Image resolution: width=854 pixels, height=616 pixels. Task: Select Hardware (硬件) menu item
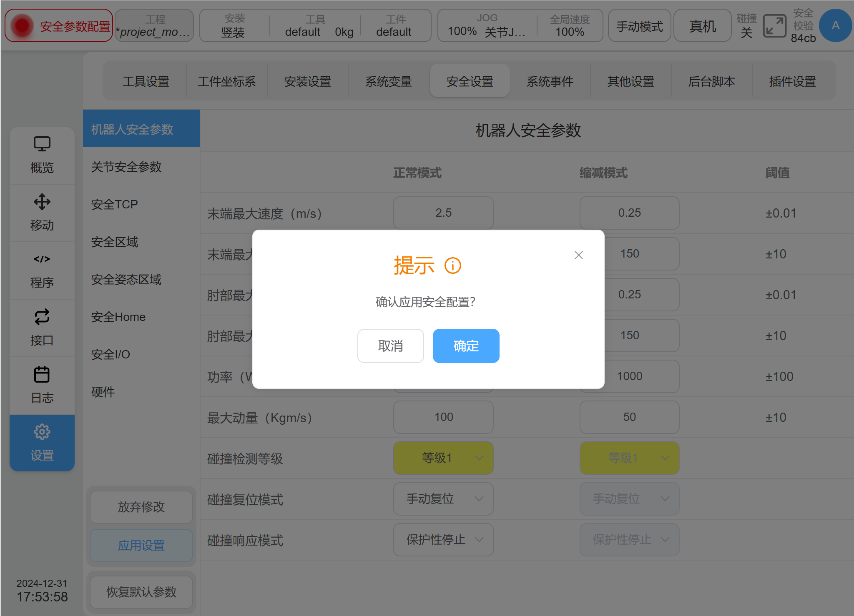(141, 392)
